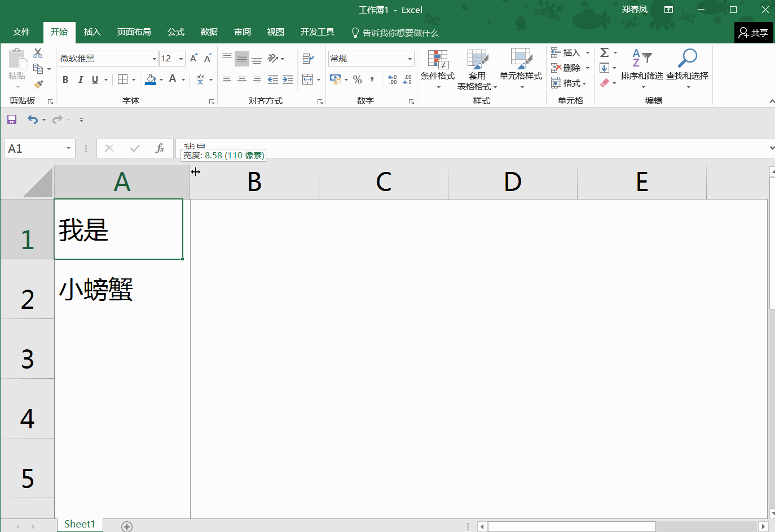
Task: Click the Copy icon in clipboard group
Action: pyautogui.click(x=38, y=69)
